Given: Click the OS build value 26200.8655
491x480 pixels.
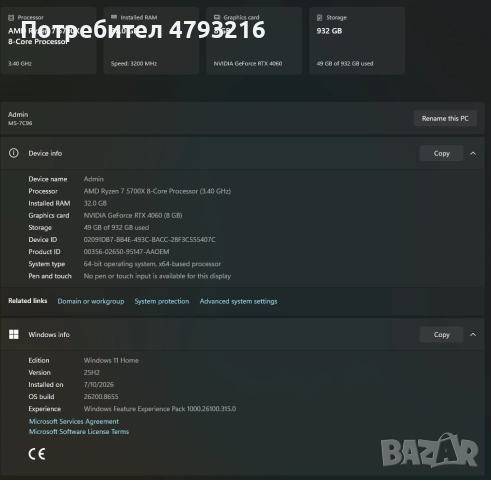Looking at the screenshot, I should [x=101, y=397].
